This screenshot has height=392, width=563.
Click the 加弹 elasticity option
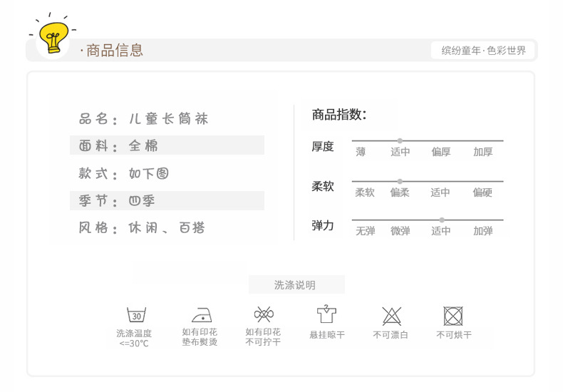(483, 231)
